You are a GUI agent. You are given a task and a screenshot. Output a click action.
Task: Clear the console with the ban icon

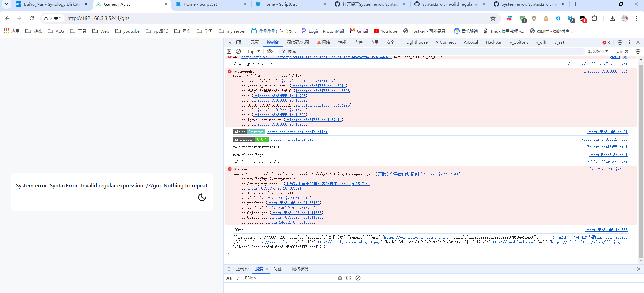pos(238,51)
